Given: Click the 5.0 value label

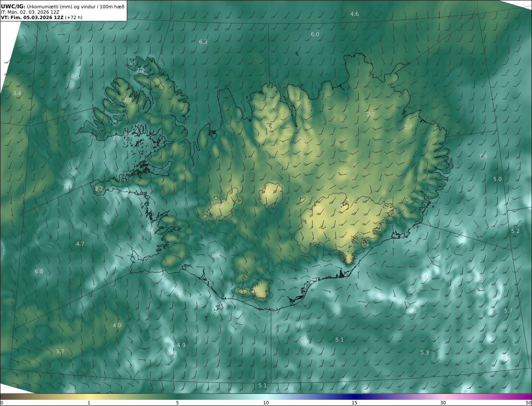Looking at the screenshot, I should [498, 179].
